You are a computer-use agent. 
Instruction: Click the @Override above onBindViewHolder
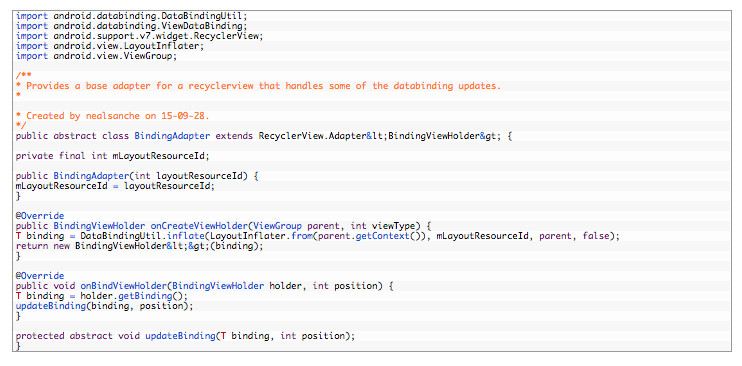40,276
